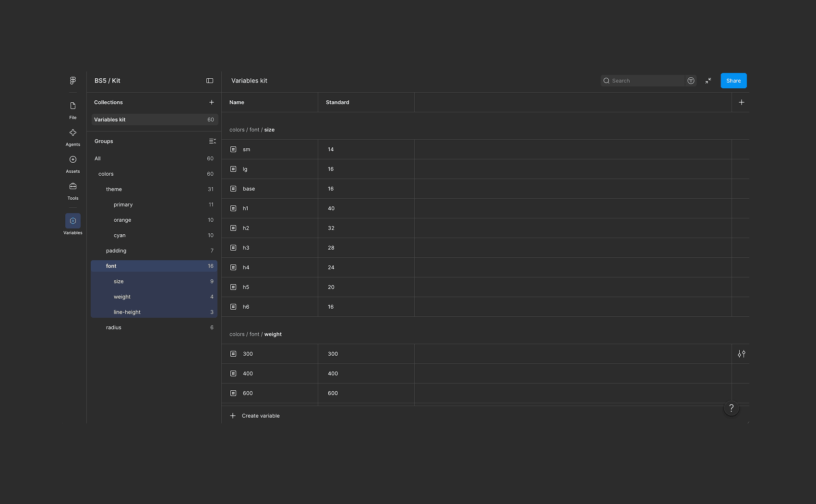Collapse all groups using Groups header icon
Screen dimensions: 816x504
click(212, 141)
